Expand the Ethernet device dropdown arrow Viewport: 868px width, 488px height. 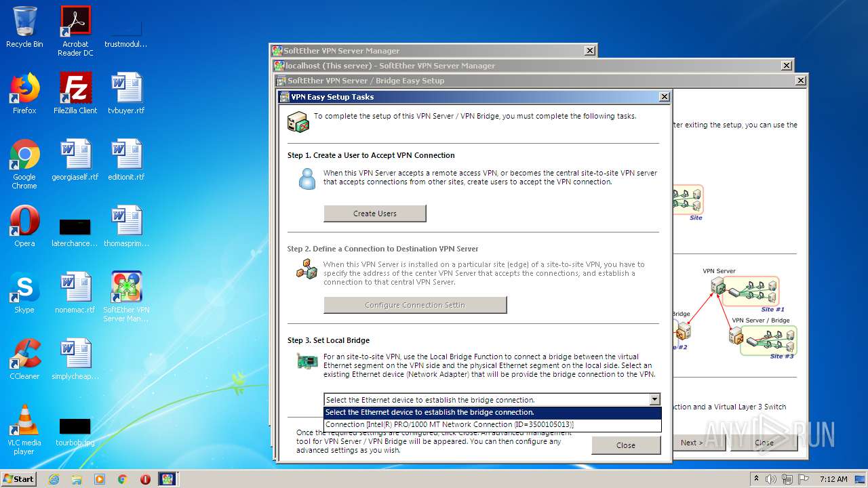[x=654, y=400]
